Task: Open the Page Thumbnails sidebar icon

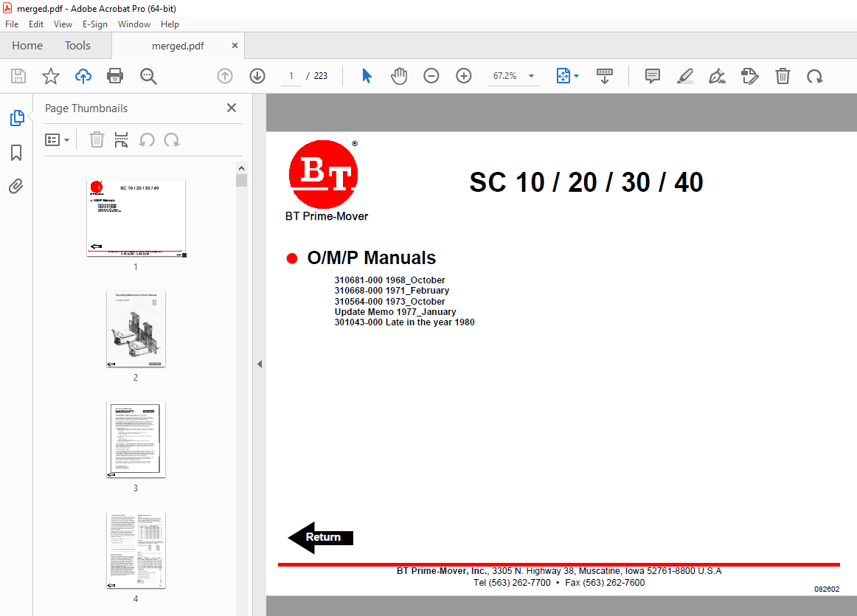Action: tap(17, 118)
